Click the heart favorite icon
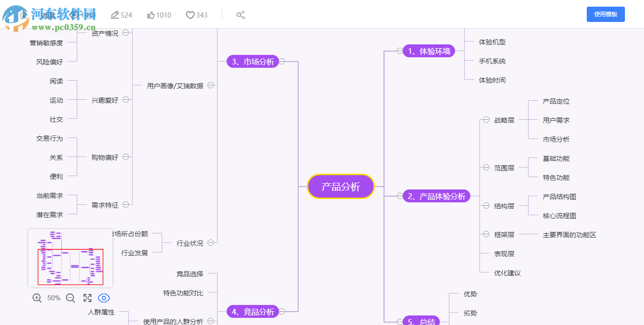 pos(190,15)
